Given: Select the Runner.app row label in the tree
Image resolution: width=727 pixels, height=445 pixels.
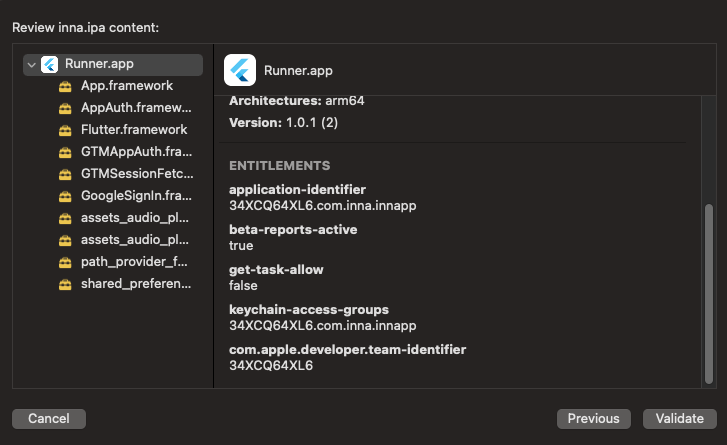Looking at the screenshot, I should click(x=99, y=64).
